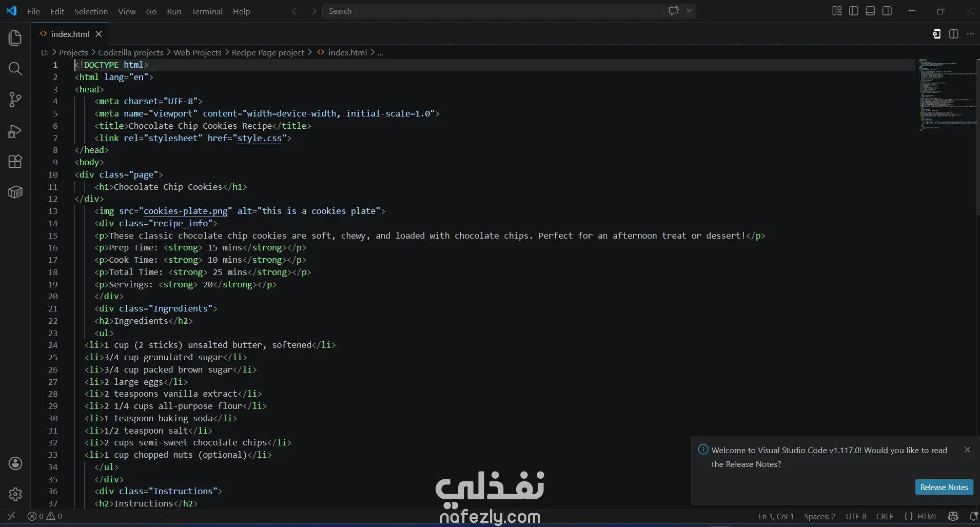Screen dimensions: 980x527
Task: Click line number 10 in the gutter
Action: pos(53,174)
